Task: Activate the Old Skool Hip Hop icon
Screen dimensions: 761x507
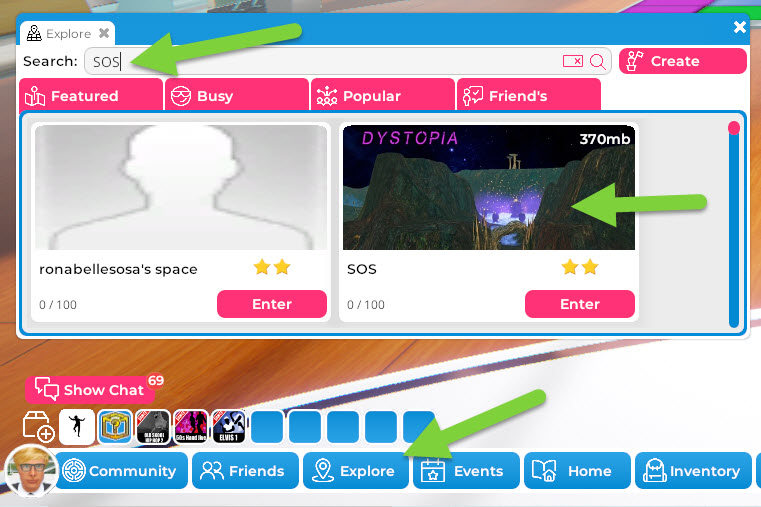Action: (153, 427)
